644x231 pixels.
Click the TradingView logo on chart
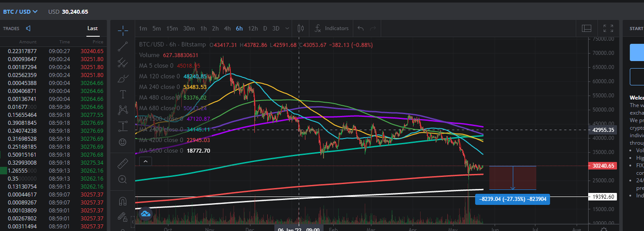(145, 214)
